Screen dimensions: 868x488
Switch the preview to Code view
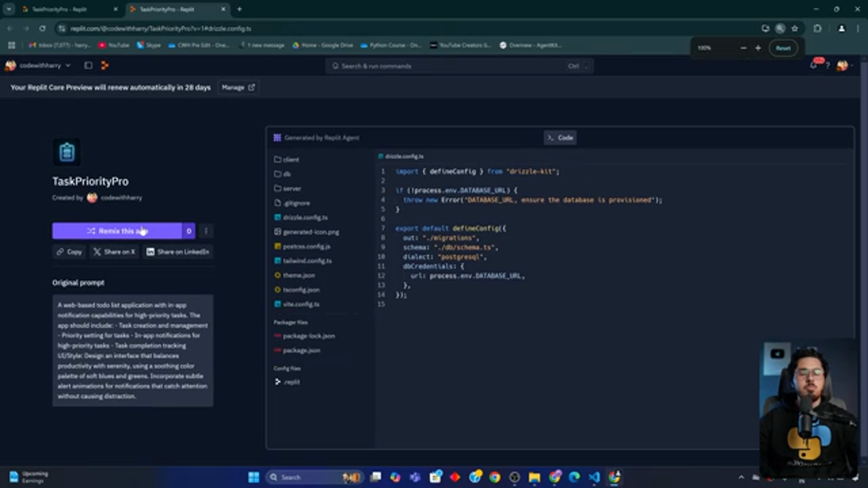coord(560,138)
